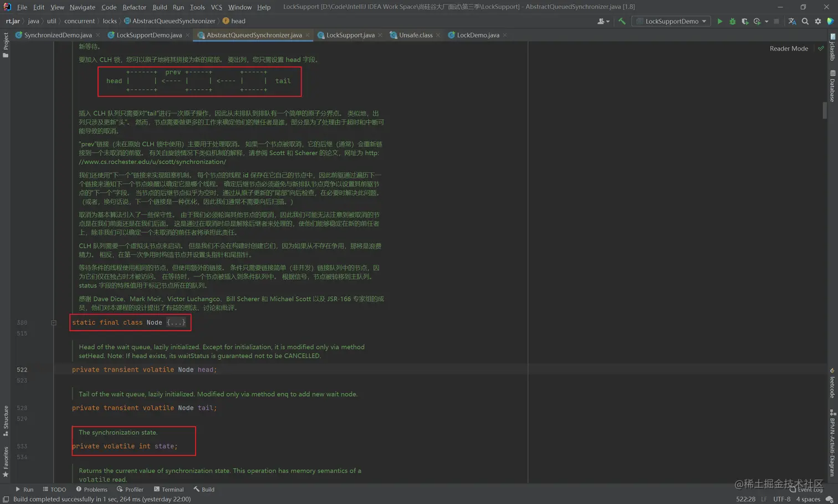Toggle Reader Mode in editor

[x=788, y=49]
